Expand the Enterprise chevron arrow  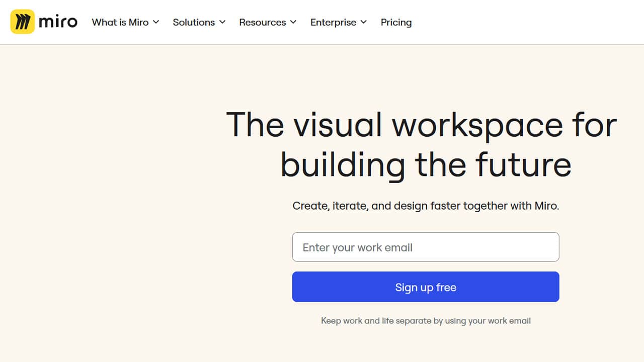point(364,22)
